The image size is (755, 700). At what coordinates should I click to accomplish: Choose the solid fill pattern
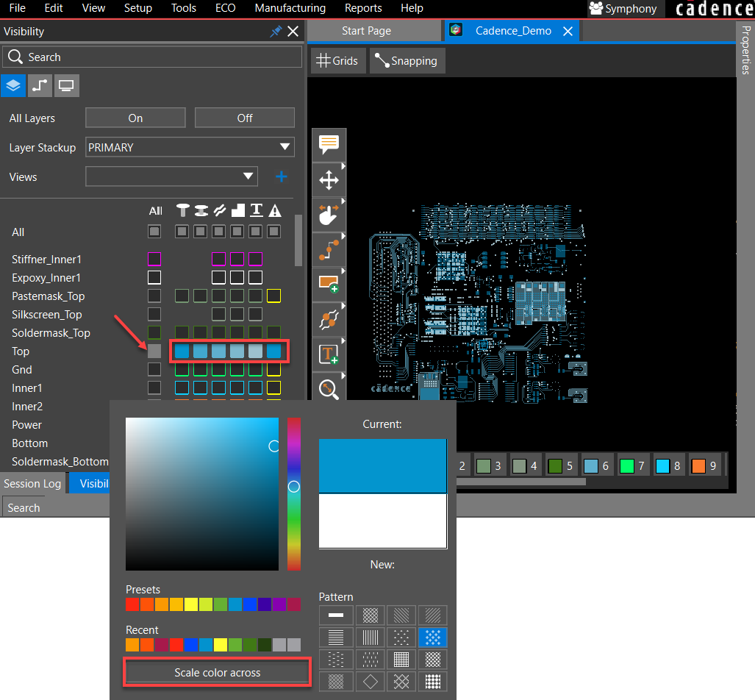point(336,615)
